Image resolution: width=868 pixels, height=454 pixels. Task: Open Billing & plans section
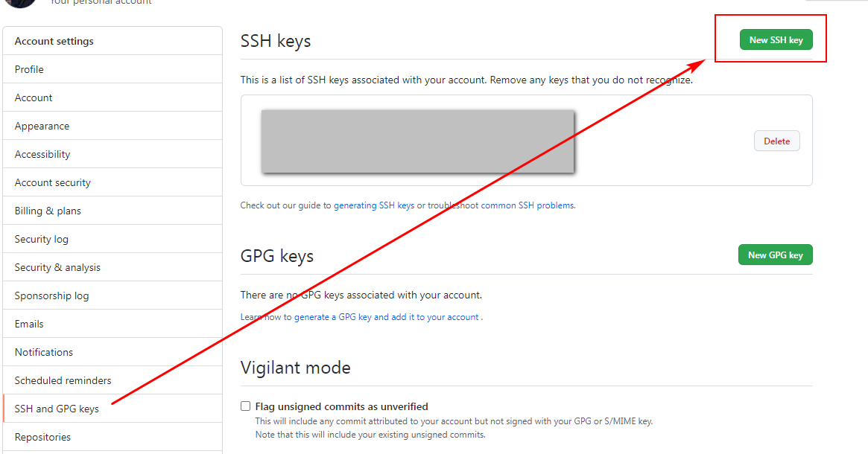[113, 211]
